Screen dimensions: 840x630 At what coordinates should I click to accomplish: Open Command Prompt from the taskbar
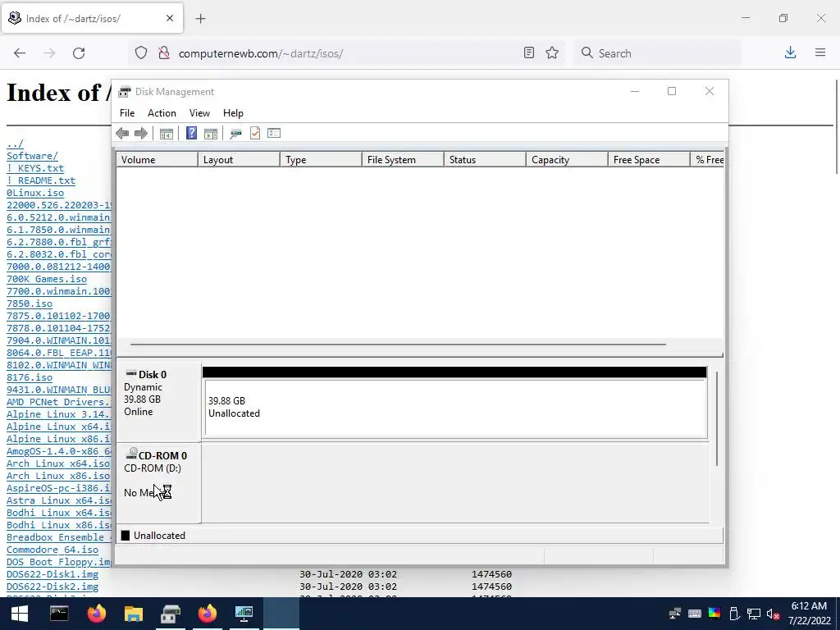59,614
